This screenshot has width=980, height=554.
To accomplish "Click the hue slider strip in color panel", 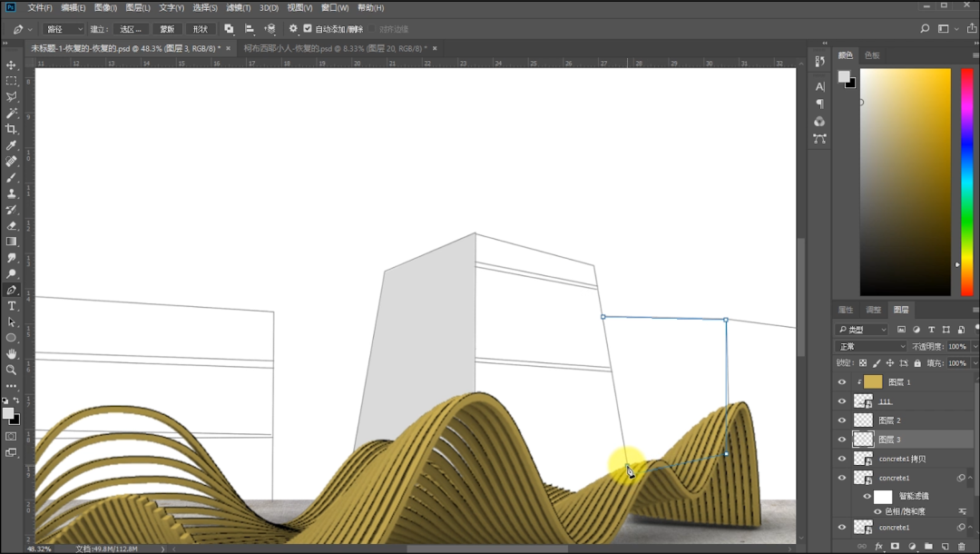I will click(x=967, y=182).
